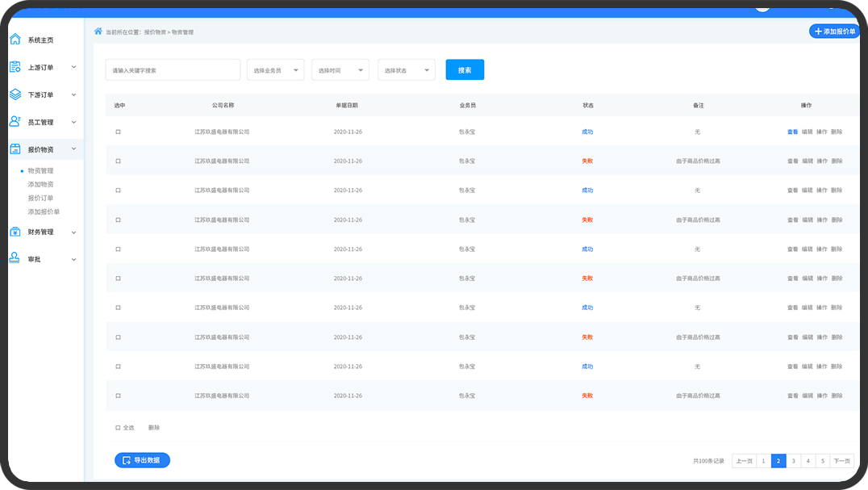Click the export data (导出数据) button

coord(142,460)
